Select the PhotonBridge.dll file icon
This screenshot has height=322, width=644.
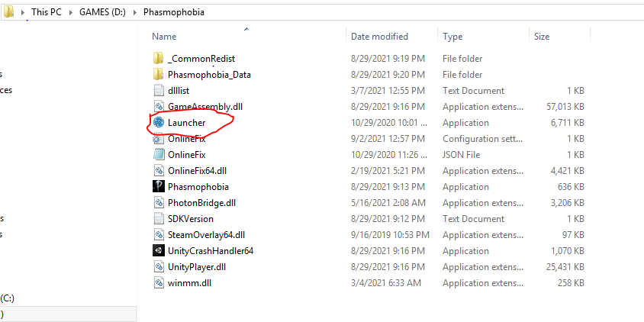pos(159,203)
